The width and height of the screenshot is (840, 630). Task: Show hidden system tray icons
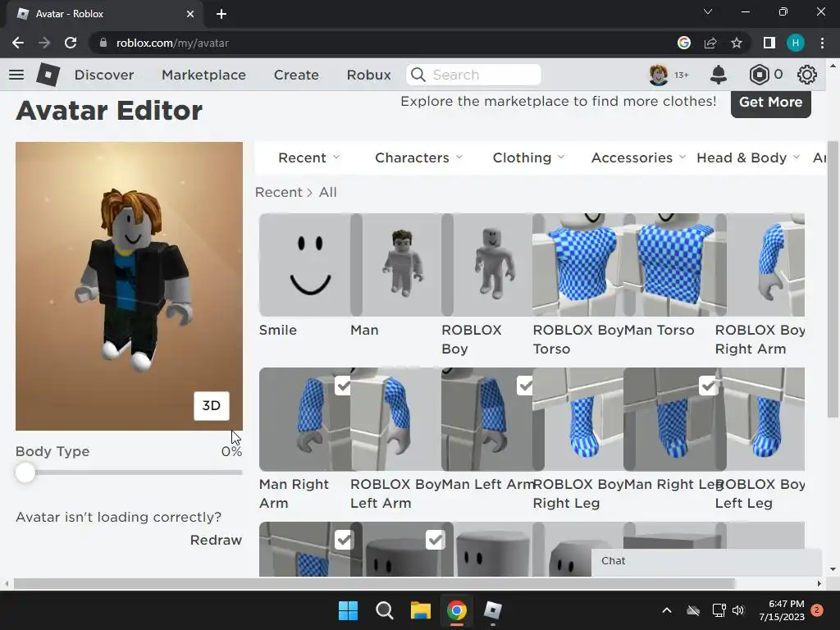666,610
